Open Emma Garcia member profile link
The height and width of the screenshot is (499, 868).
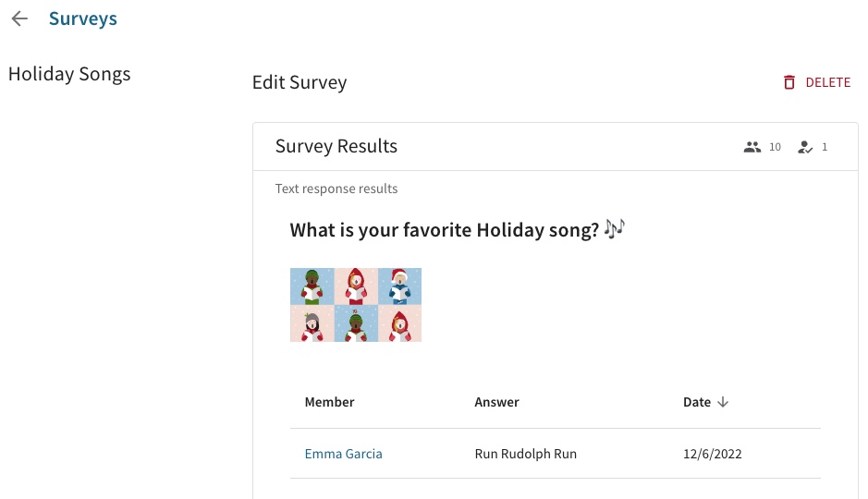(x=343, y=454)
